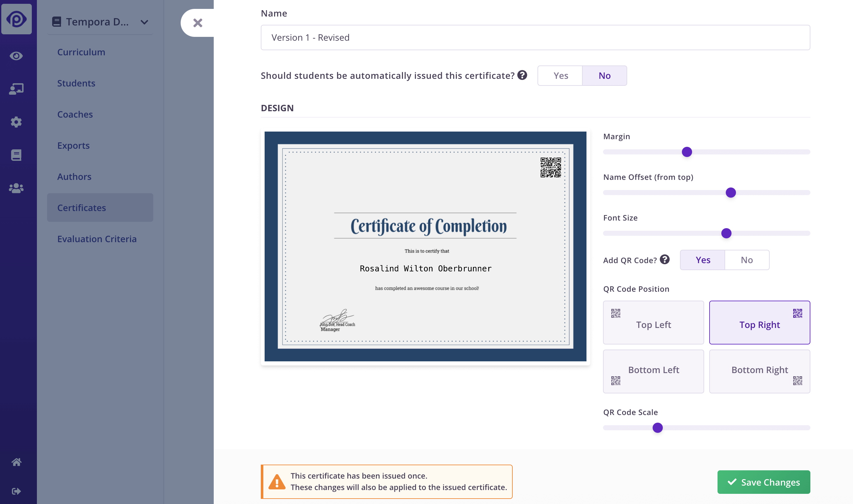Image resolution: width=853 pixels, height=504 pixels.
Task: Select Bottom Right QR code position
Action: (x=759, y=370)
